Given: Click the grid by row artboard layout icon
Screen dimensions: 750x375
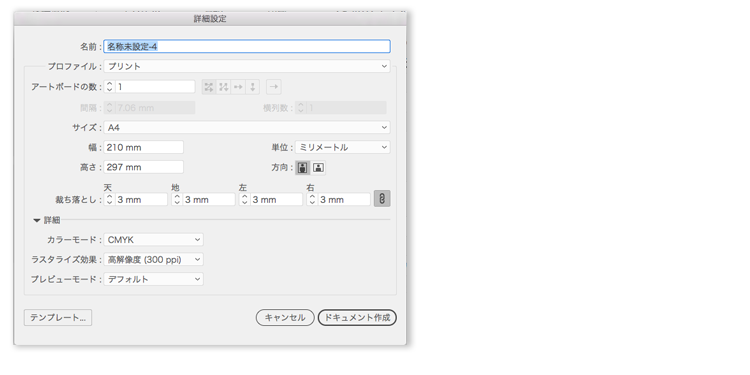Looking at the screenshot, I should click(x=209, y=87).
